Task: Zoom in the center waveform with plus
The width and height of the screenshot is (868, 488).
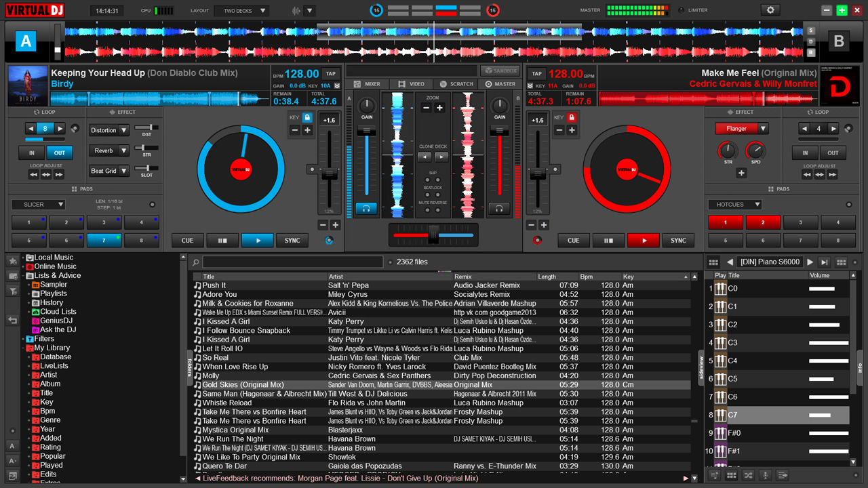Action: click(439, 108)
